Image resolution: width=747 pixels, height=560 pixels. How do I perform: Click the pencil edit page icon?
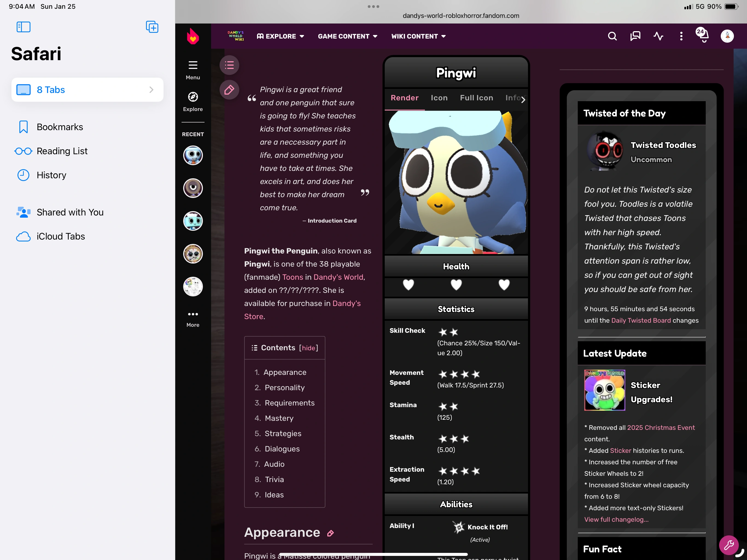coord(229,90)
